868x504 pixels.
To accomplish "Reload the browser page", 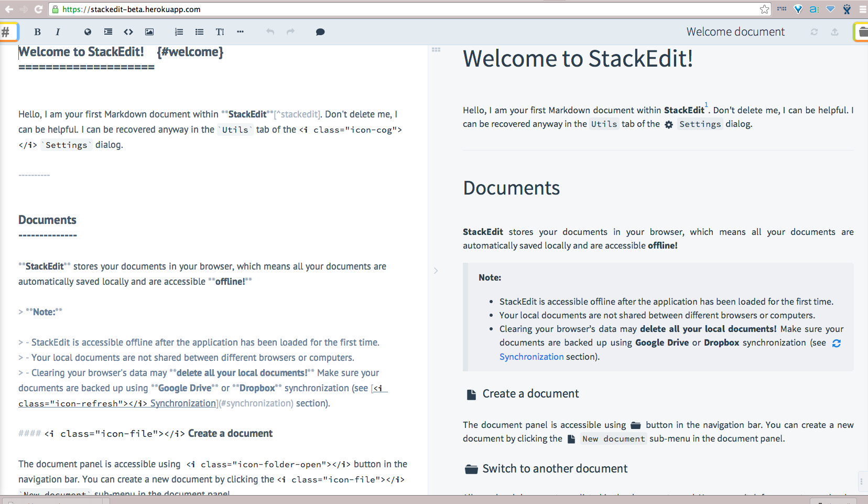I will click(38, 9).
